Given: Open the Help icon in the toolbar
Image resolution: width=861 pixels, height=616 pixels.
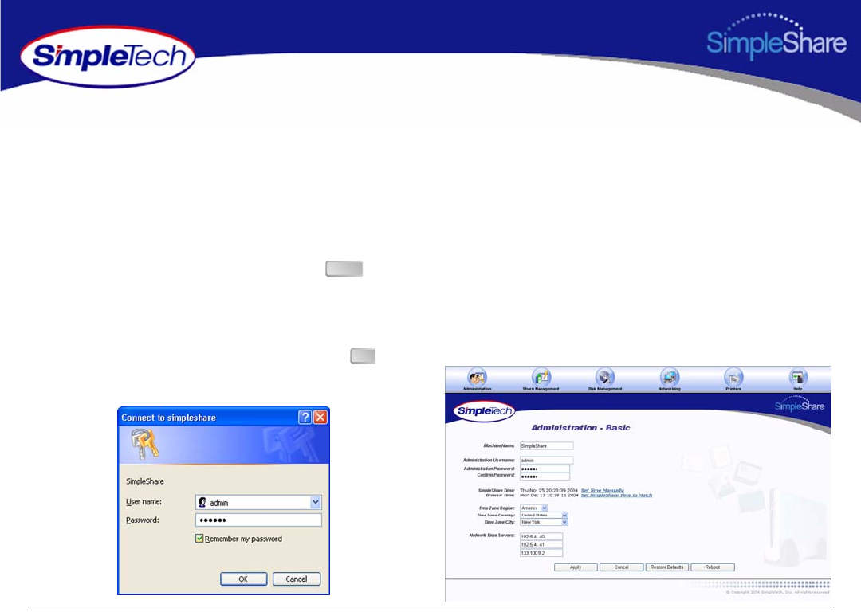Looking at the screenshot, I should click(797, 379).
